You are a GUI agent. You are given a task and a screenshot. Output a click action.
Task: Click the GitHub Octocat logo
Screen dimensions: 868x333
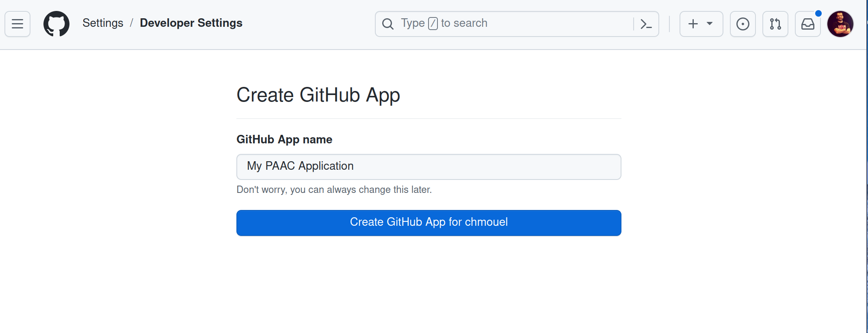pos(56,24)
